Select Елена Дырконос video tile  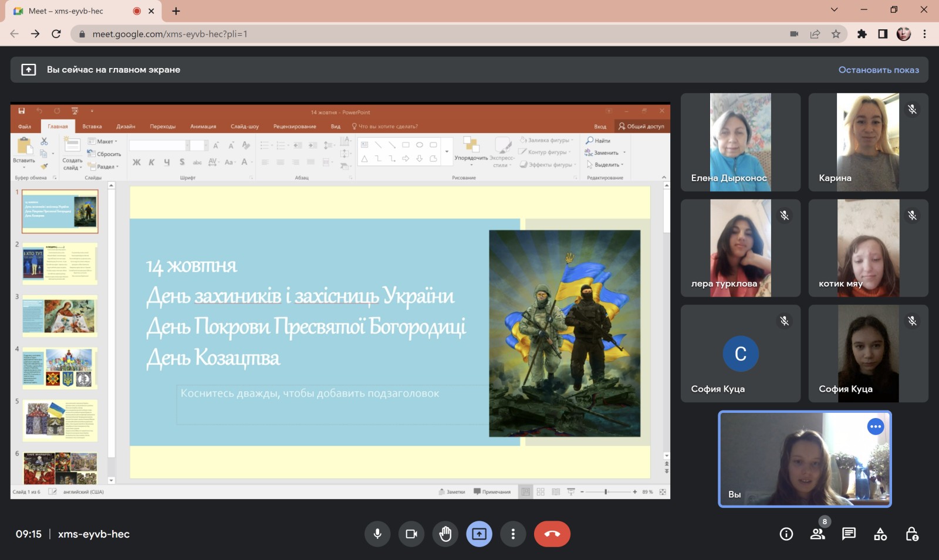[741, 142]
